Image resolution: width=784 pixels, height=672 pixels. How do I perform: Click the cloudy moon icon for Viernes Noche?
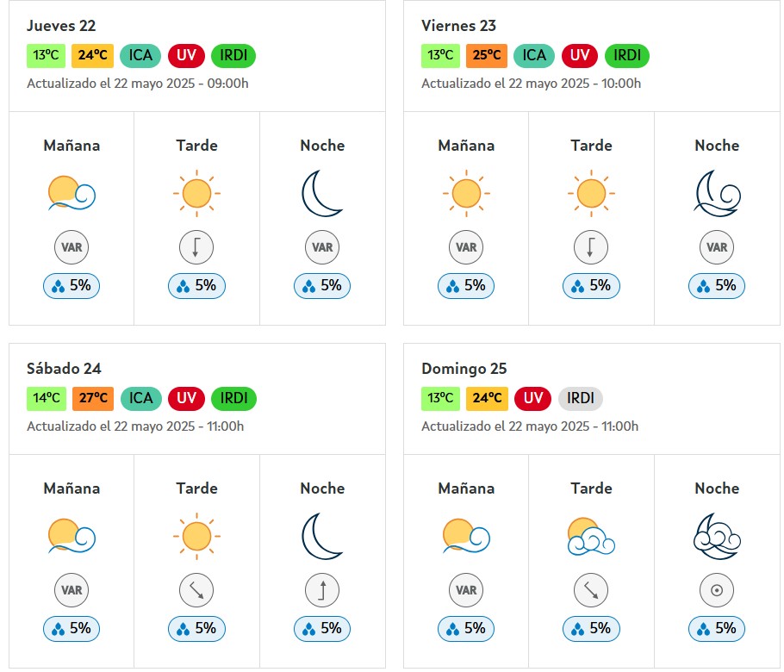click(x=717, y=193)
